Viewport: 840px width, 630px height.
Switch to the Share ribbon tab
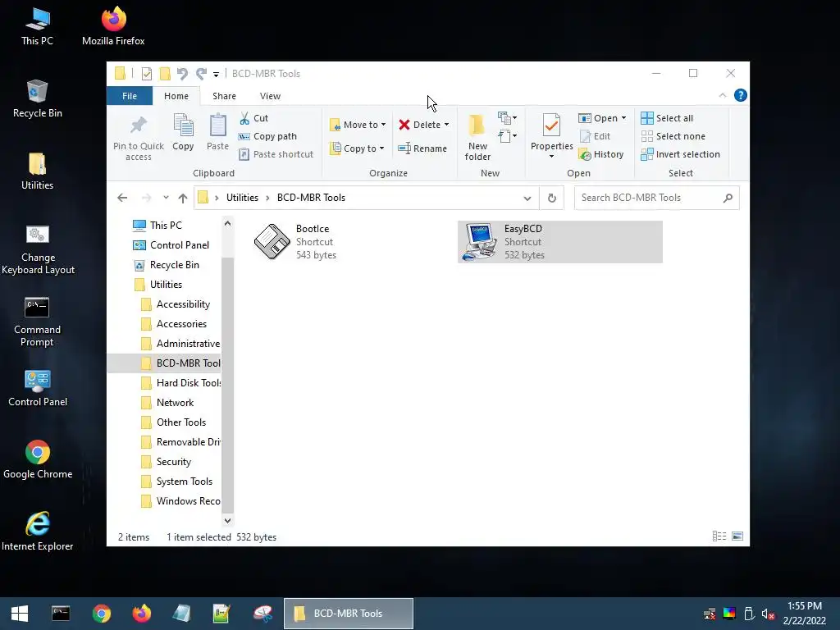[x=224, y=96]
